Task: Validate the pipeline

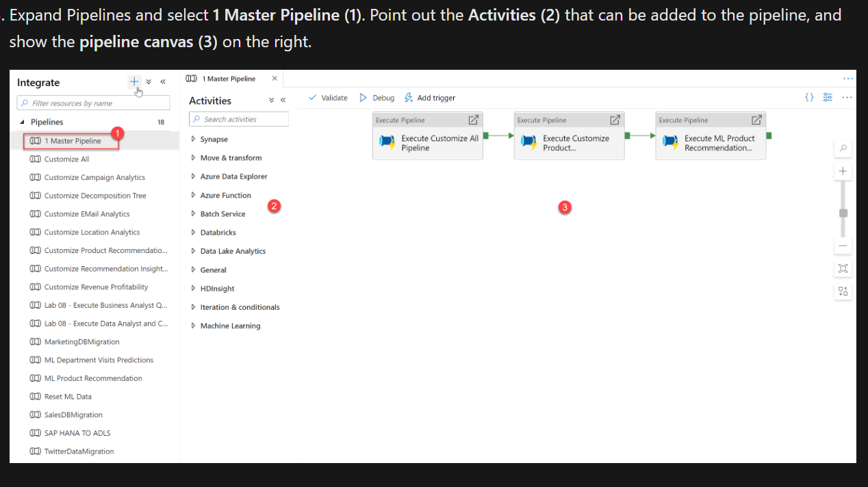Action: point(328,98)
